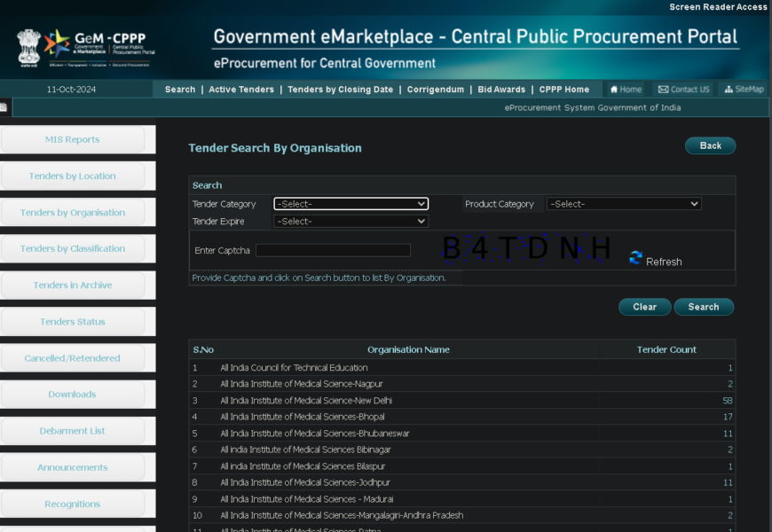772x532 pixels.
Task: Open Tenders by Location in sidebar
Action: coord(73,176)
